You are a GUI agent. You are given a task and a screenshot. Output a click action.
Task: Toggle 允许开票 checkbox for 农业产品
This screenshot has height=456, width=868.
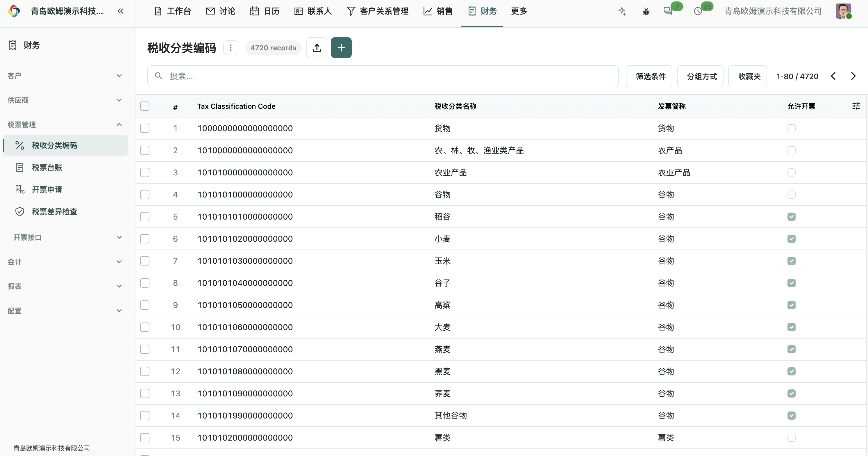791,172
